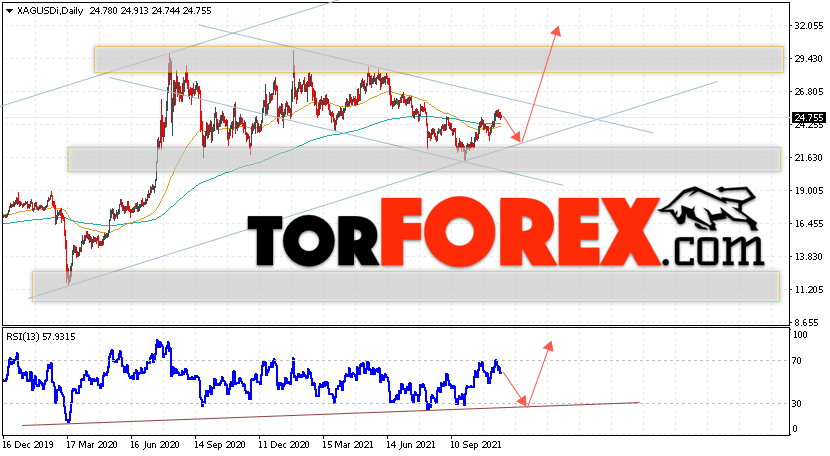The image size is (830, 456).
Task: Select the 21.630 price axis label
Action: (x=809, y=158)
